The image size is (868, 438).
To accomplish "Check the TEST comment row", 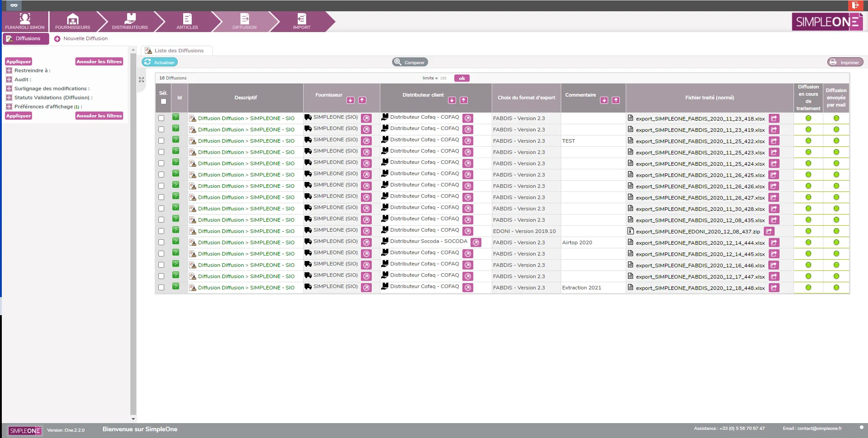I will pos(161,141).
